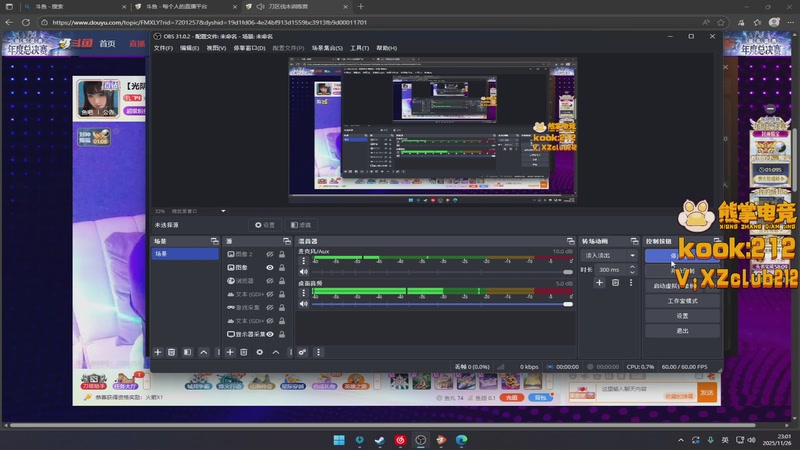Toggle lock on 显示器采集 source

click(x=282, y=334)
